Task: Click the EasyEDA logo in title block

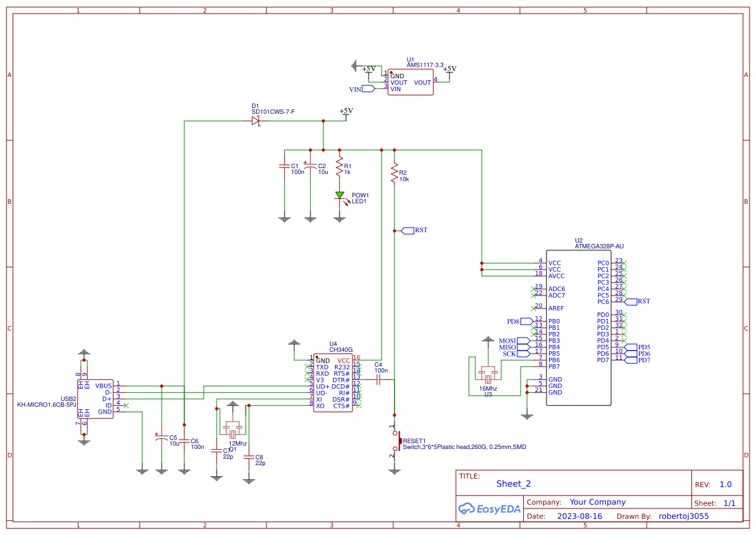Action: point(489,509)
